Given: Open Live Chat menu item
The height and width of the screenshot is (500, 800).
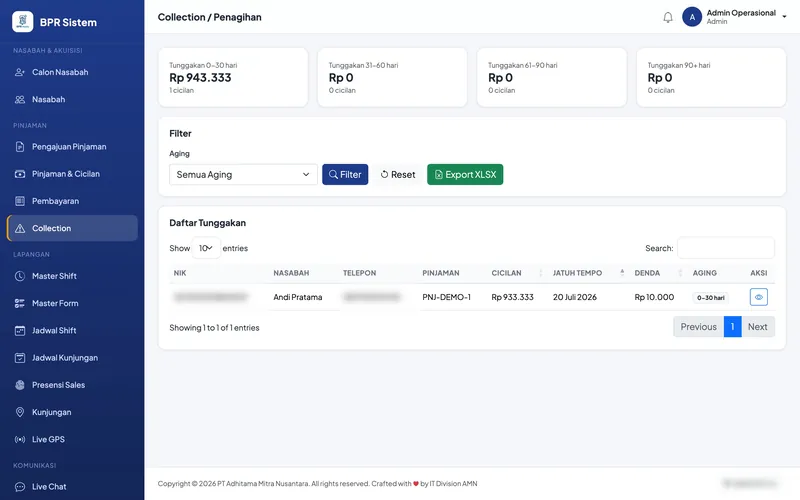Looking at the screenshot, I should coord(72,487).
